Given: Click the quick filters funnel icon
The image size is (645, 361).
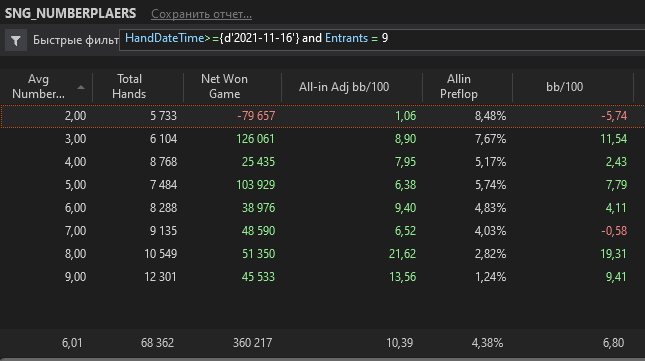Looking at the screenshot, I should point(16,40).
